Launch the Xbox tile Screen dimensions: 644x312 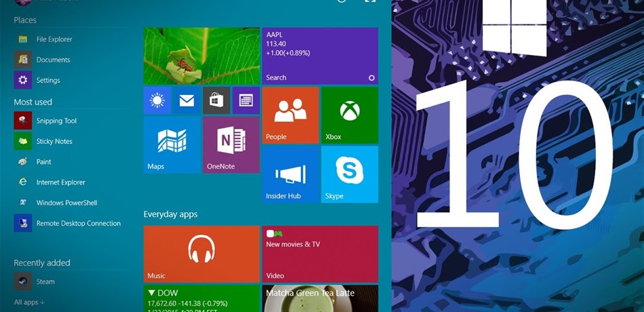pos(350,115)
